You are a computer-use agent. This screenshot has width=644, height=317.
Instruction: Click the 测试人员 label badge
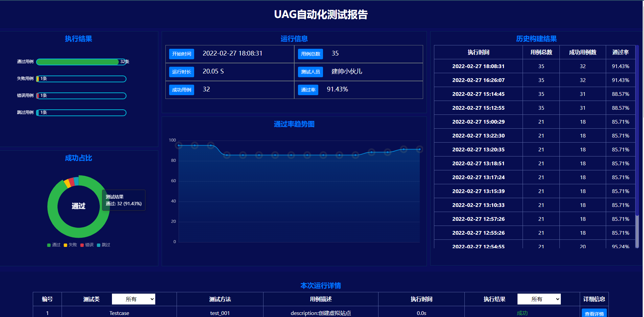pos(310,72)
